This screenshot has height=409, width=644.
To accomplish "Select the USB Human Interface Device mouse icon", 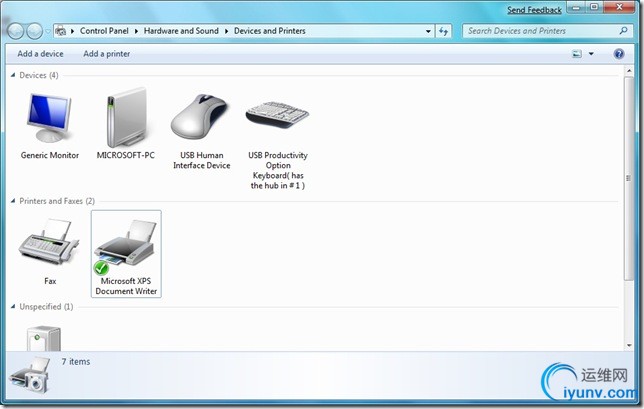I will coord(200,117).
